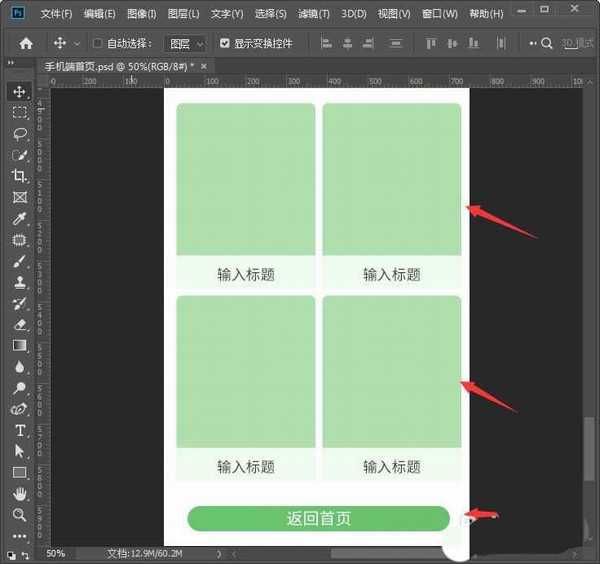Viewport: 600px width, 564px height.
Task: Select the Rectangular Marquee tool
Action: point(20,113)
